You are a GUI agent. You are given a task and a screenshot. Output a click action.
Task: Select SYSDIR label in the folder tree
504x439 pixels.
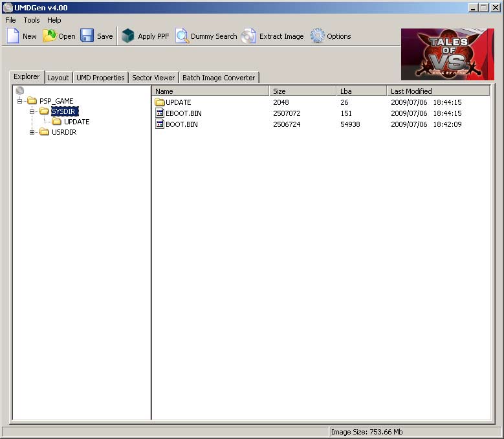click(x=65, y=111)
